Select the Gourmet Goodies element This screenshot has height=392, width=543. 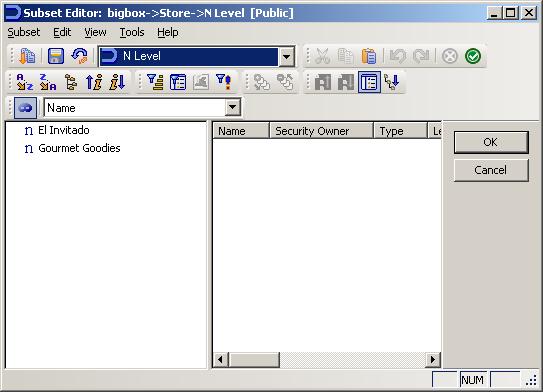point(79,148)
